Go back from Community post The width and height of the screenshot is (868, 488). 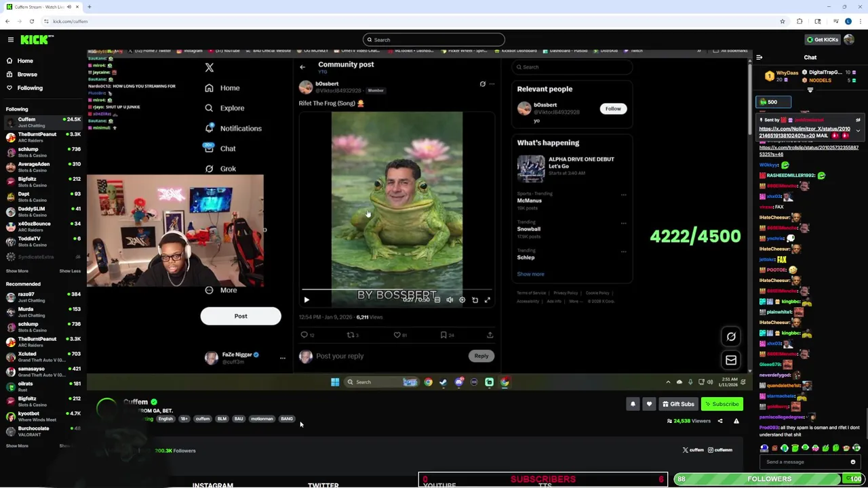[x=302, y=66]
